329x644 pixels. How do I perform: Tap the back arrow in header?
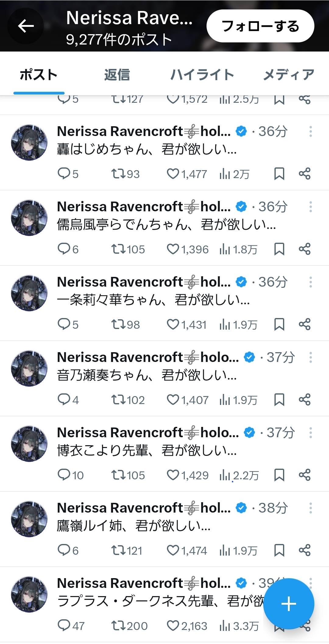[26, 26]
